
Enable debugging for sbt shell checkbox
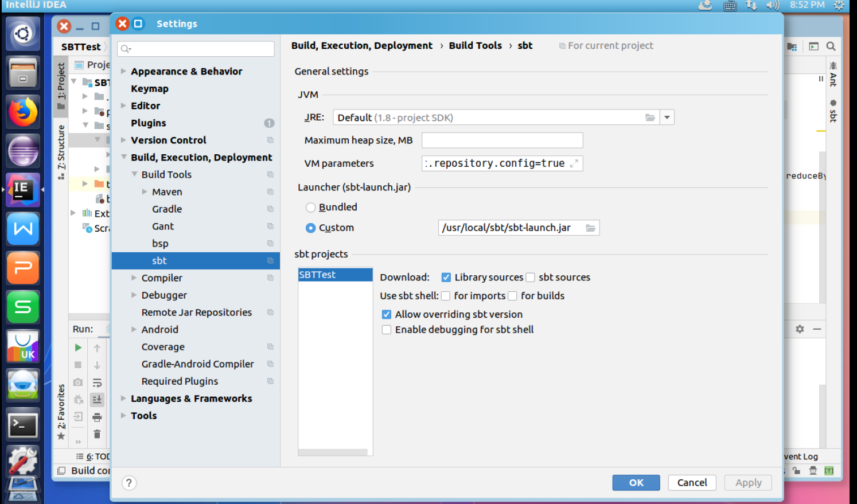[x=387, y=330]
